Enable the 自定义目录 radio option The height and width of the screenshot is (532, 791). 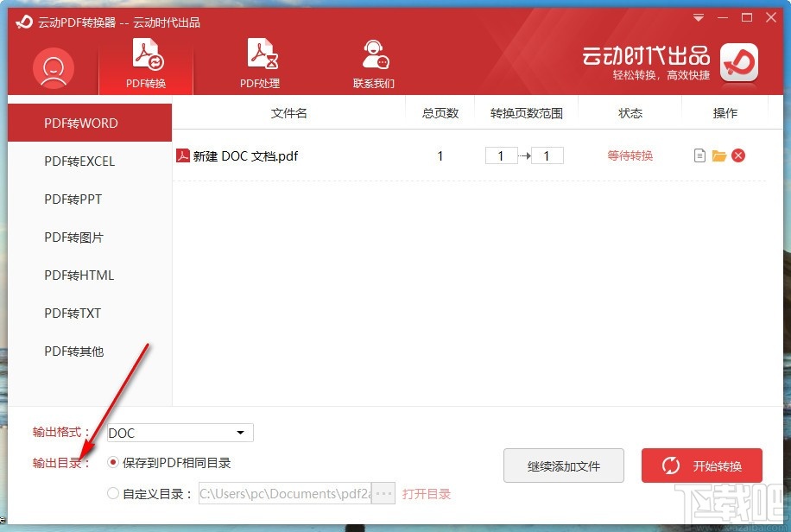(x=113, y=493)
